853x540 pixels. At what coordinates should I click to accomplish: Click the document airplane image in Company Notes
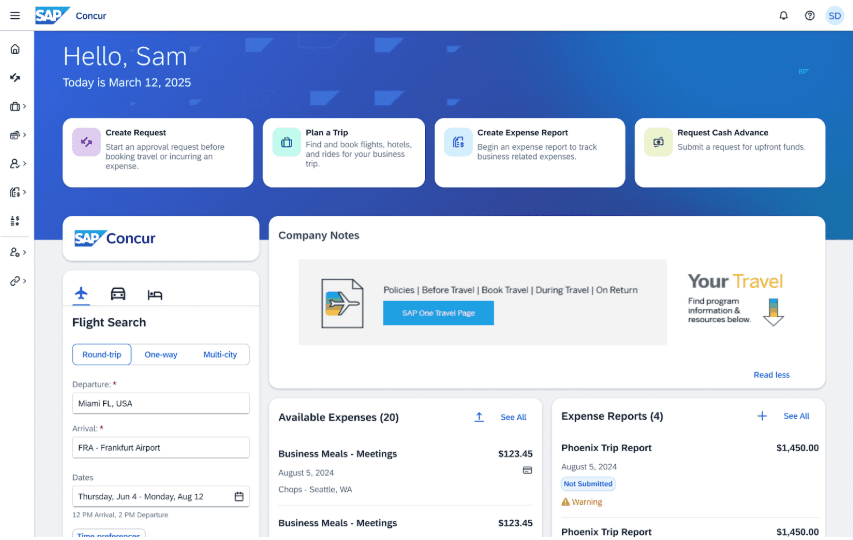(342, 303)
